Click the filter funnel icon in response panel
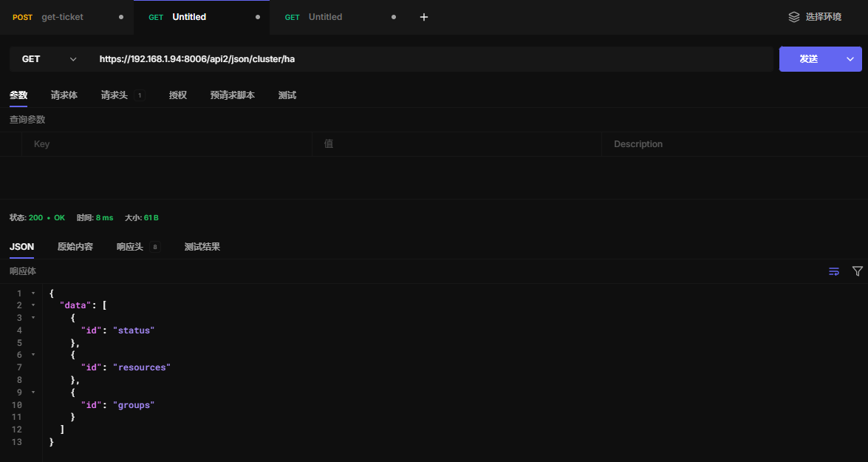The image size is (868, 462). 857,271
